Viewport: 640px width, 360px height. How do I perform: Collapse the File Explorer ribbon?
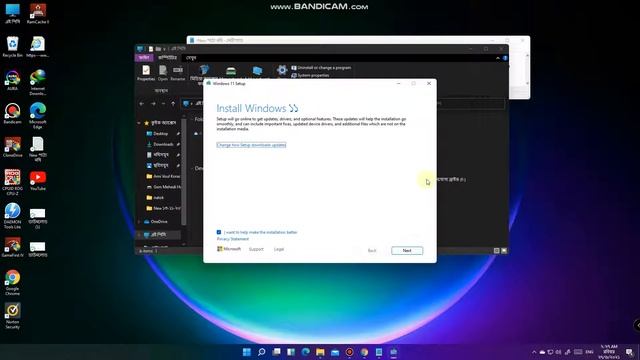tap(498, 58)
